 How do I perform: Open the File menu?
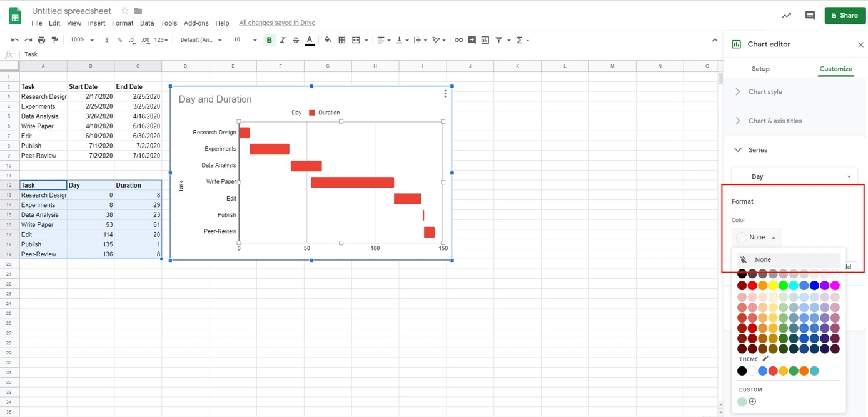37,23
